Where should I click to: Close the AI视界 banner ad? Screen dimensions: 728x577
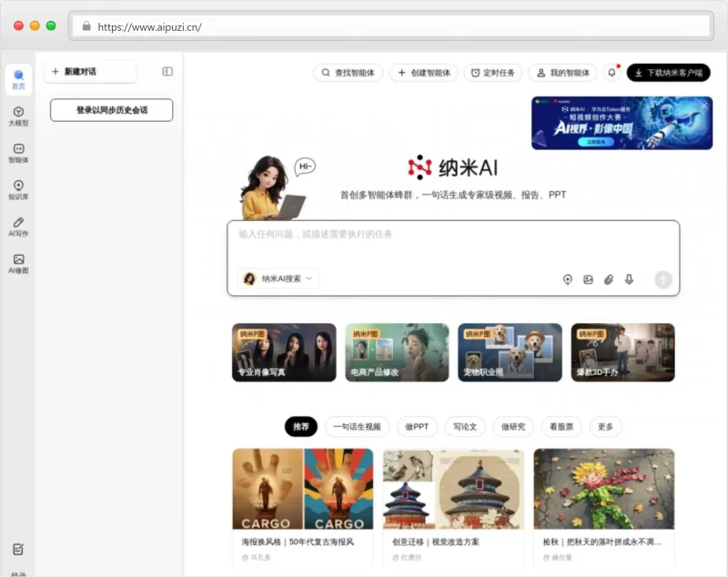coord(703,106)
